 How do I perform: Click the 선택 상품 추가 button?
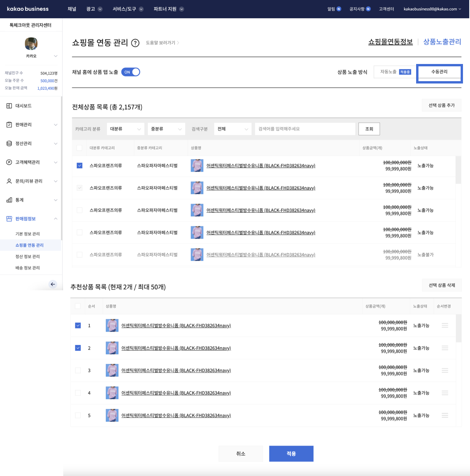coord(442,105)
